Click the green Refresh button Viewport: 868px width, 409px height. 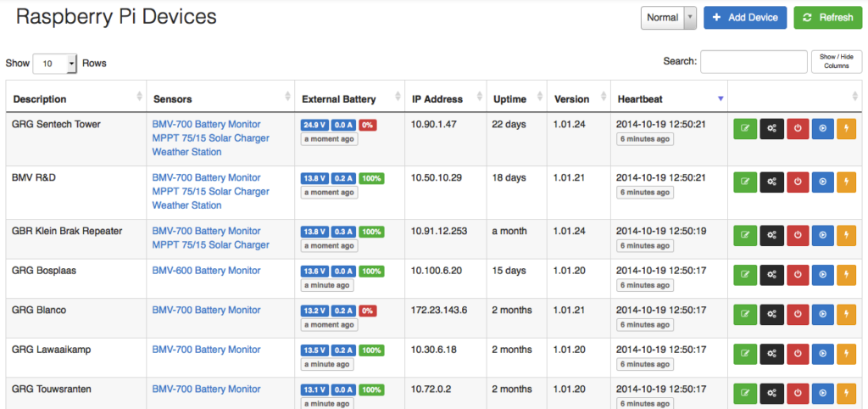coord(827,18)
